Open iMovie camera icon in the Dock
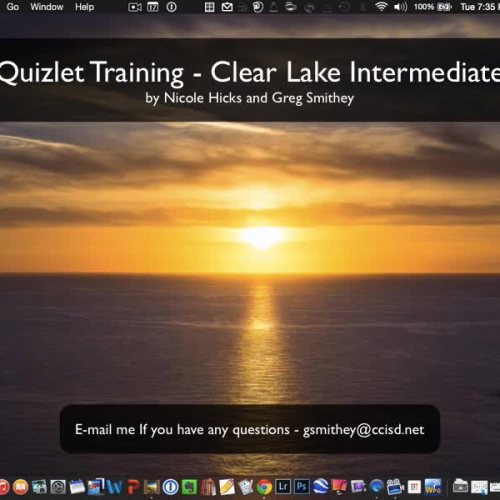The width and height of the screenshot is (500, 500). (395, 487)
